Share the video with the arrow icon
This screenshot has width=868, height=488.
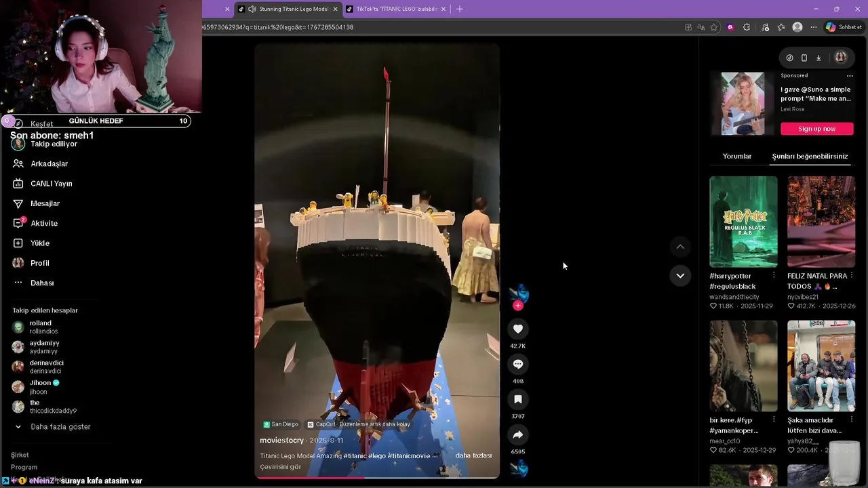click(518, 434)
